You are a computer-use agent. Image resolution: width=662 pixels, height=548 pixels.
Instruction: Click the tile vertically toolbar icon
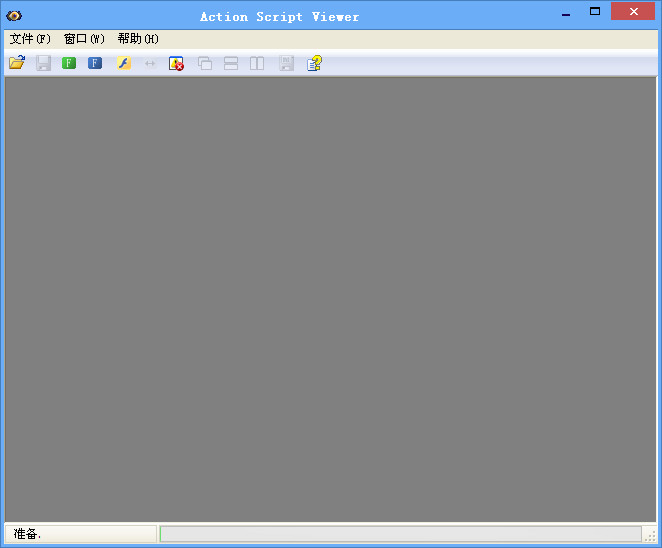[x=257, y=63]
